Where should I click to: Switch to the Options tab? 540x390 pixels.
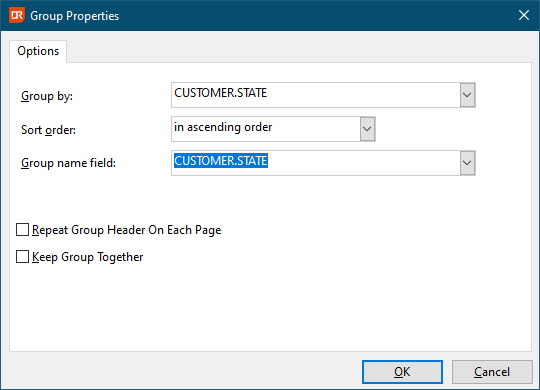pos(38,51)
